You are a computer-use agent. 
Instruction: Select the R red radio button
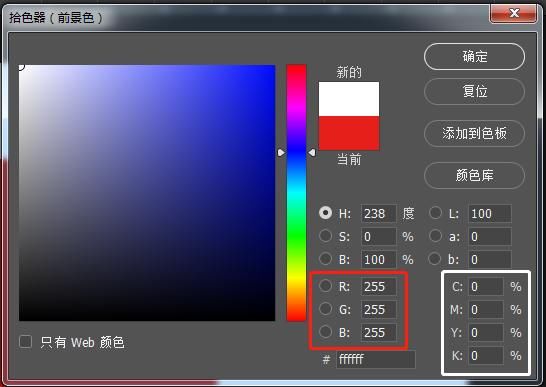[325, 286]
